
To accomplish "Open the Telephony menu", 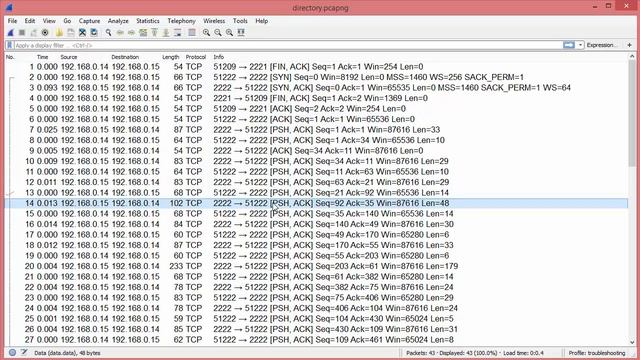I will tap(181, 21).
